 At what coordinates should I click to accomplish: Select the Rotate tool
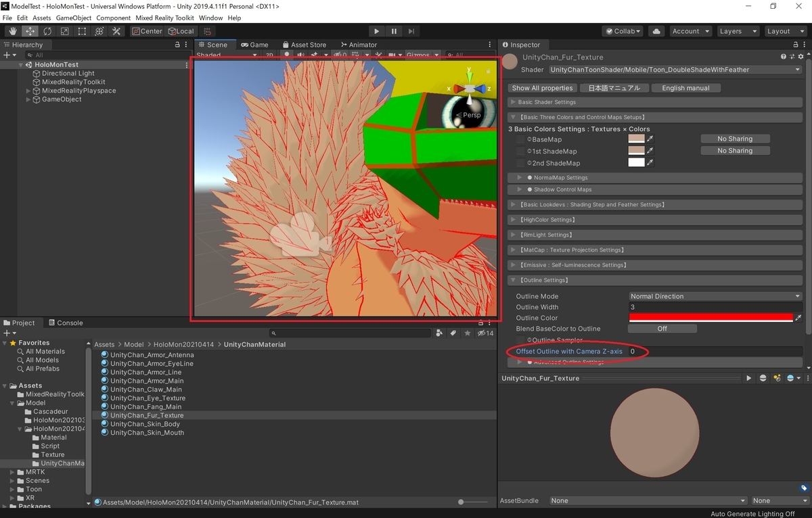coord(47,31)
